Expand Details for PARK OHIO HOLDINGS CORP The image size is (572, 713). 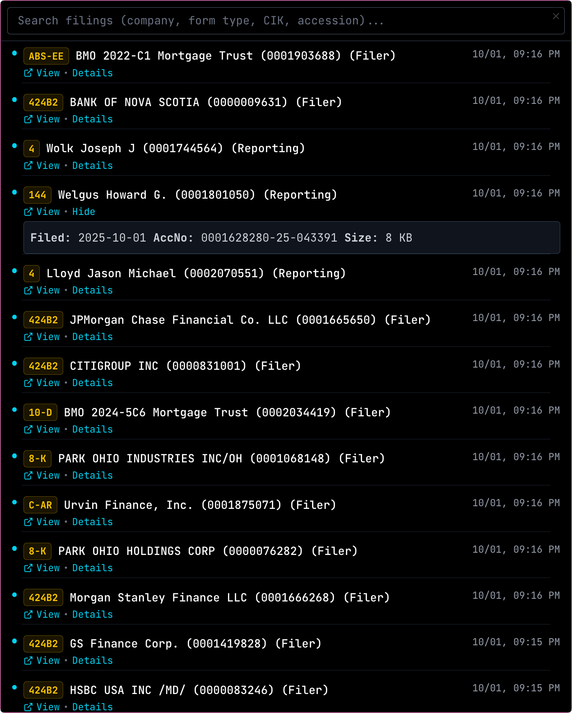[92, 568]
